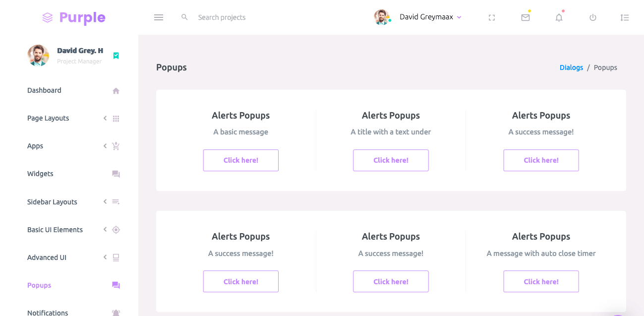The height and width of the screenshot is (316, 644).
Task: Go to Dashboard in the sidebar
Action: (x=44, y=90)
